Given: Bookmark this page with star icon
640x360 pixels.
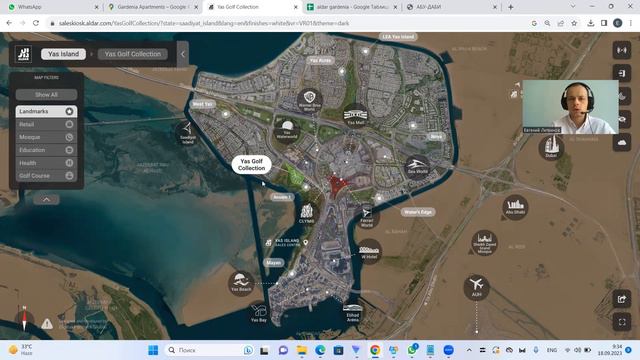Looking at the screenshot, I should (x=574, y=23).
